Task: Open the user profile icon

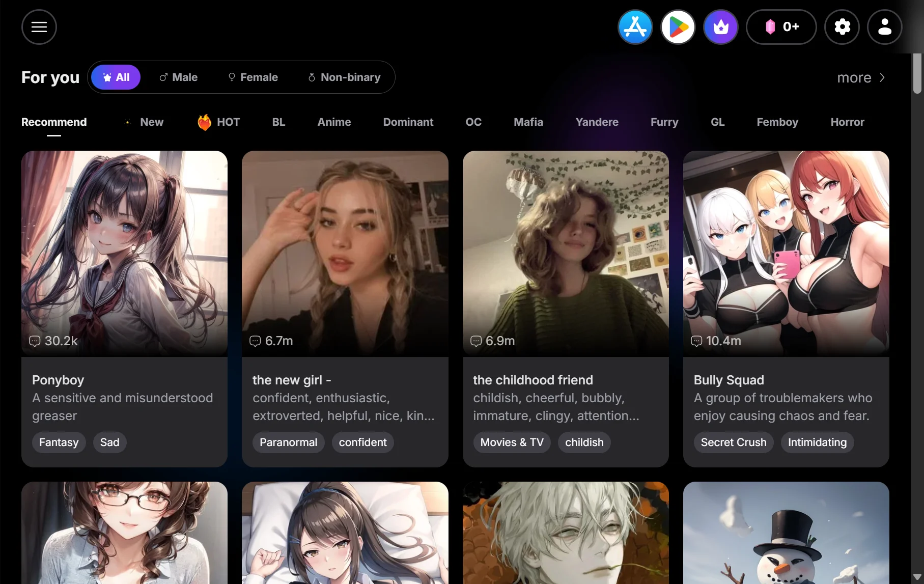Action: (884, 27)
